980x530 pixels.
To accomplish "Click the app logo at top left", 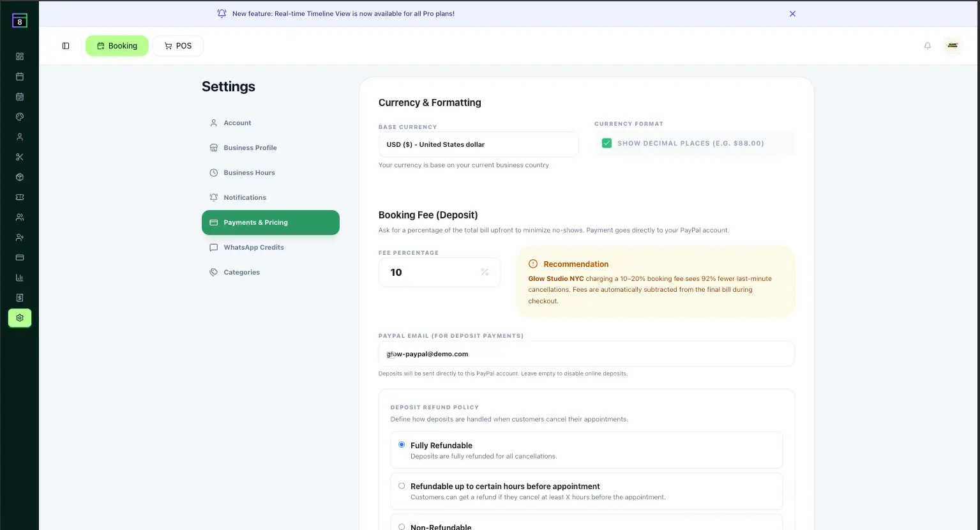I will [20, 21].
